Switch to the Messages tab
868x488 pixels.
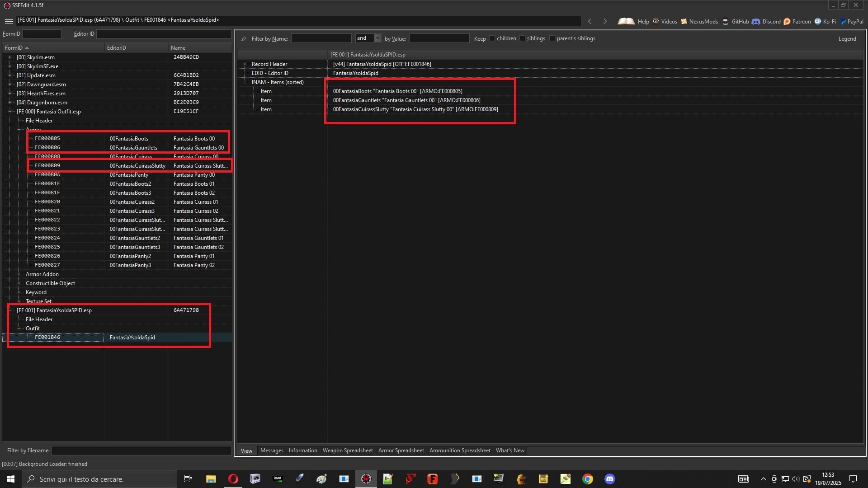(272, 450)
